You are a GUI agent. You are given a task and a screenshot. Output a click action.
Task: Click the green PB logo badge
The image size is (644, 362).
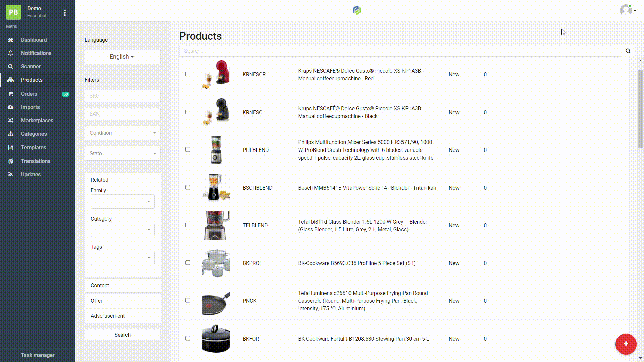13,12
